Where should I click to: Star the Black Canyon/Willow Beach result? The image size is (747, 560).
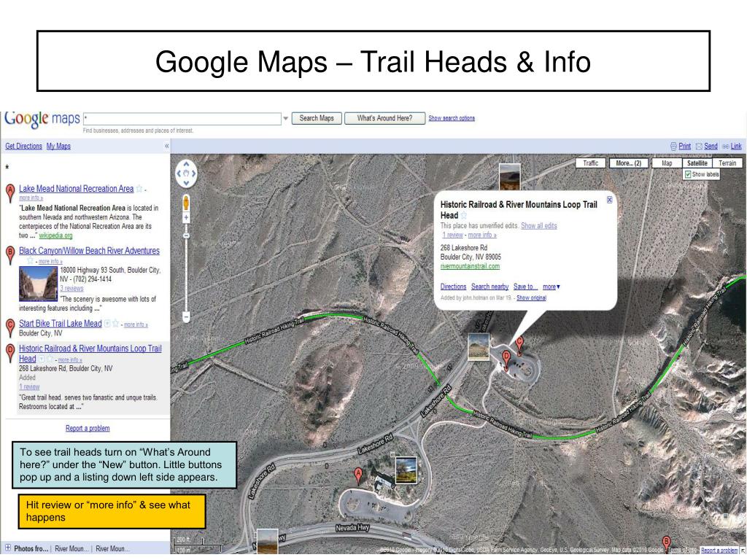[x=31, y=260]
